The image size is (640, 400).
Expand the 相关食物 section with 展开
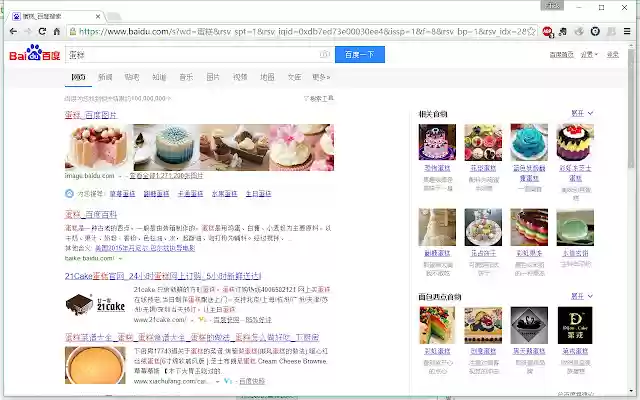coord(582,113)
